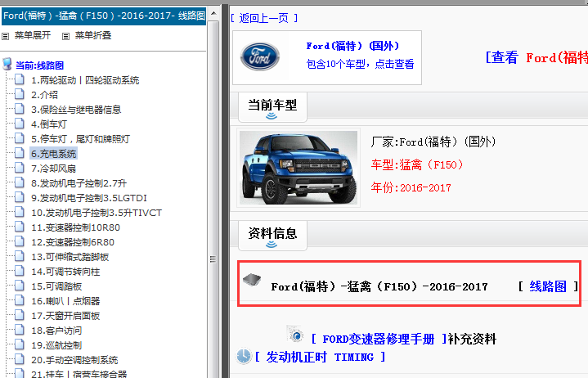Screen dimensions: 588x378
Task: Open 20.手动空调控制系统 tree item
Action: [x=74, y=360]
